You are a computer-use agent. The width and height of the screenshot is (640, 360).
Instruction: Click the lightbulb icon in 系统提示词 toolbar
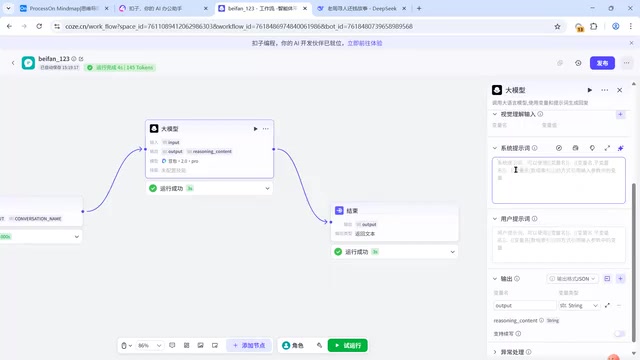(x=592, y=148)
